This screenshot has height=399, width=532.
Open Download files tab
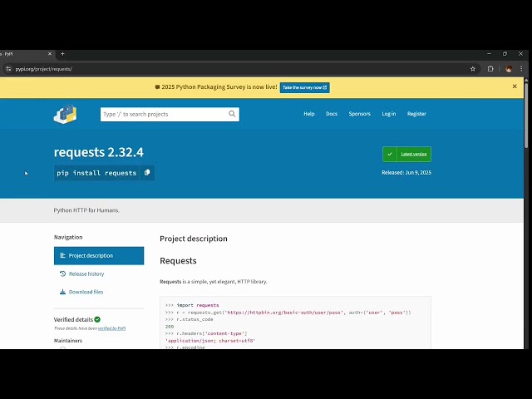tap(86, 292)
